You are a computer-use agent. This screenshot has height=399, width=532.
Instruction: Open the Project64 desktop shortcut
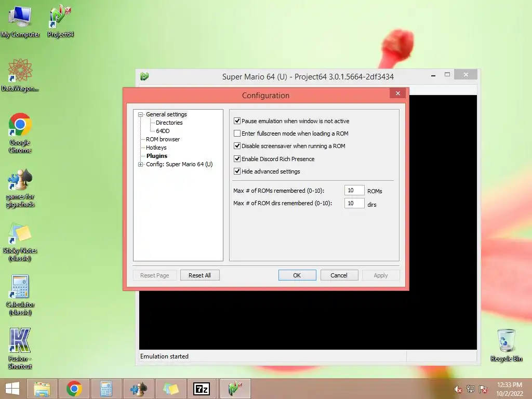coord(60,21)
